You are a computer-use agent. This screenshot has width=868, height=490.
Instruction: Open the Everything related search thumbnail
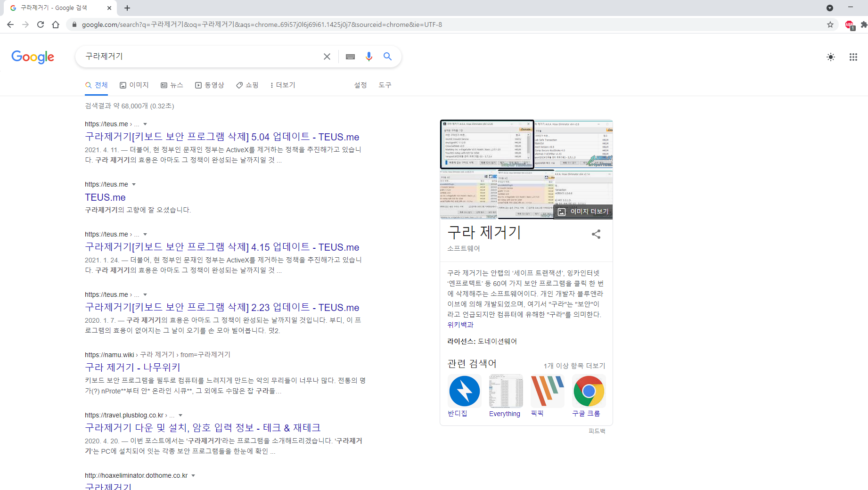pyautogui.click(x=506, y=391)
